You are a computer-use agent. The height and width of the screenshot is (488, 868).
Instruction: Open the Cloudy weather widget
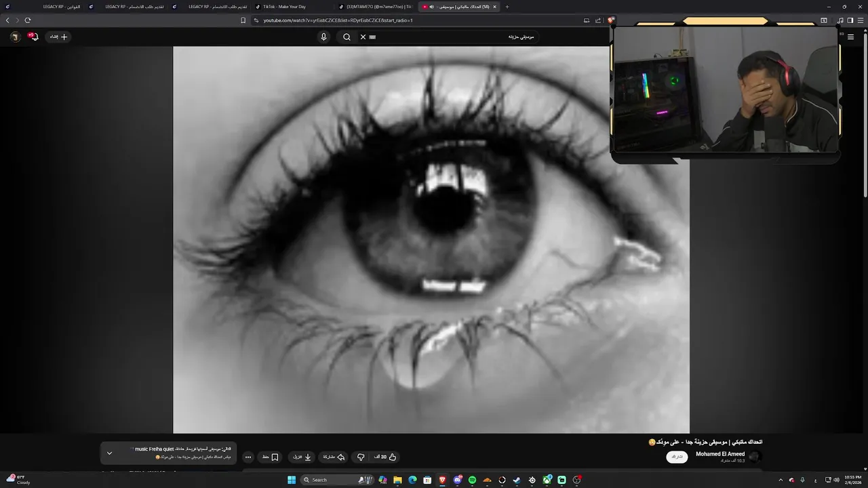pos(18,480)
